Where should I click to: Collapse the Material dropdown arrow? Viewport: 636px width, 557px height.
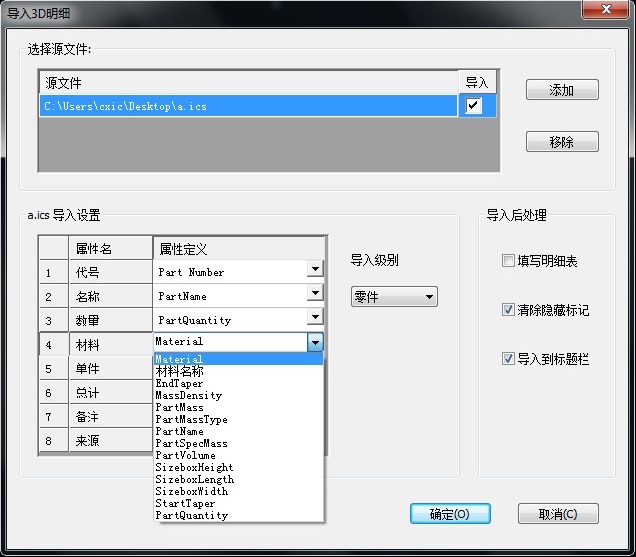tap(315, 342)
